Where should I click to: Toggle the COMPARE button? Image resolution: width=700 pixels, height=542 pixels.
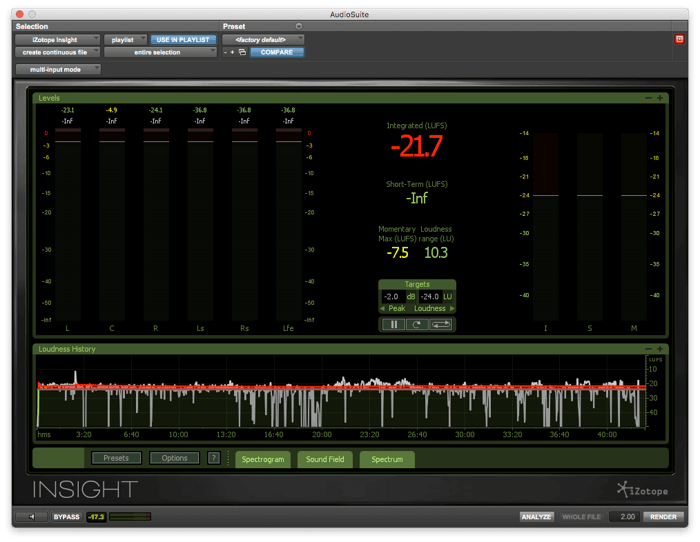(x=277, y=52)
